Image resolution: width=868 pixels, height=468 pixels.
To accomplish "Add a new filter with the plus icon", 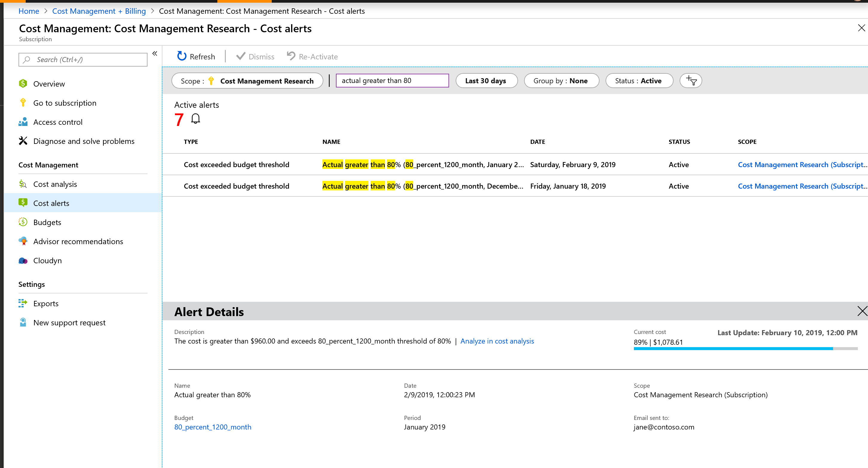I will 691,81.
